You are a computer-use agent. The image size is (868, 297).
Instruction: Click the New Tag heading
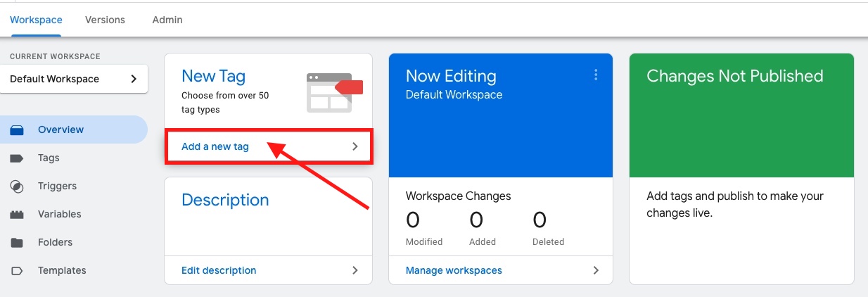pyautogui.click(x=213, y=76)
